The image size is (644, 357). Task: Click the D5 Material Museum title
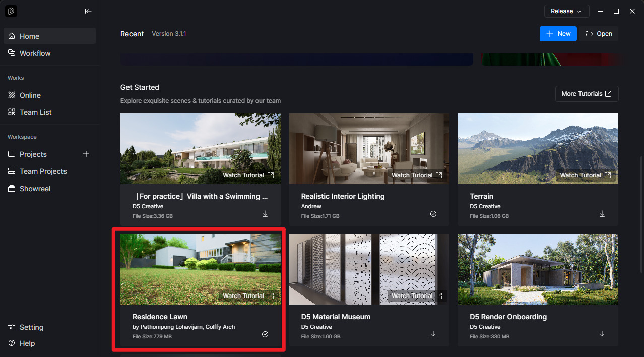[x=336, y=317]
